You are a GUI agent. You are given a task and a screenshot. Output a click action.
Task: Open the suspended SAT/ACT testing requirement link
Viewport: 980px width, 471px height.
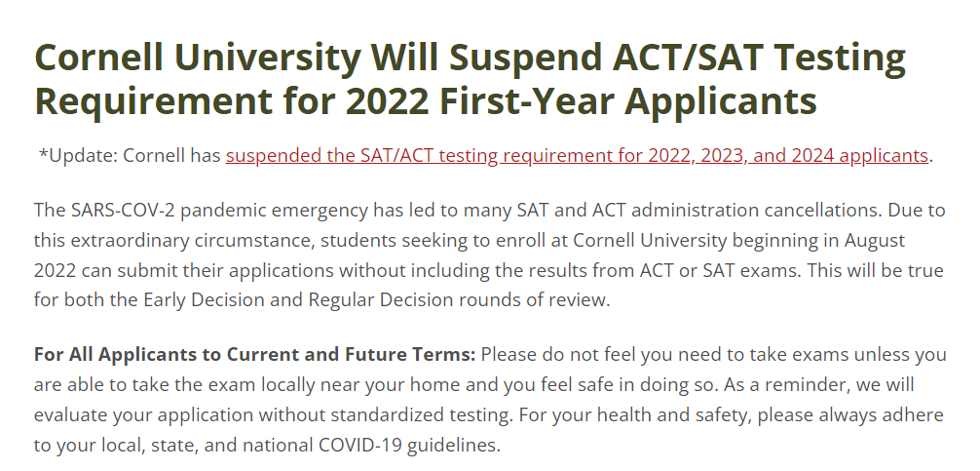[x=577, y=155]
